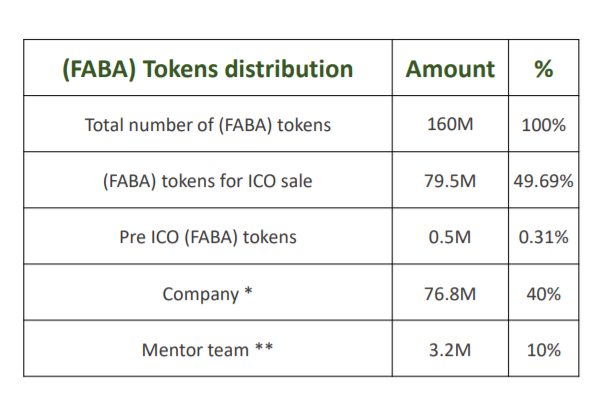Select the 79.5M amount value
The width and height of the screenshot is (602, 410).
[x=450, y=181]
